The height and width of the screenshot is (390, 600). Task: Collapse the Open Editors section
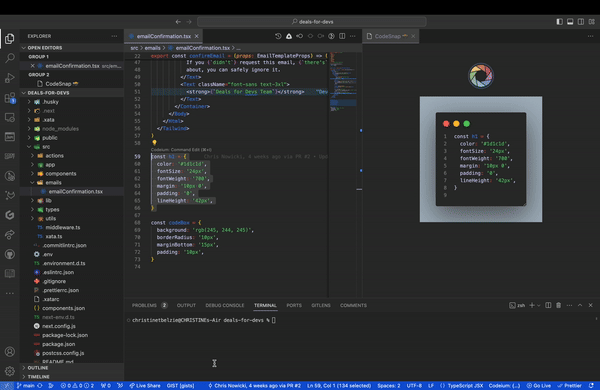pos(72,48)
